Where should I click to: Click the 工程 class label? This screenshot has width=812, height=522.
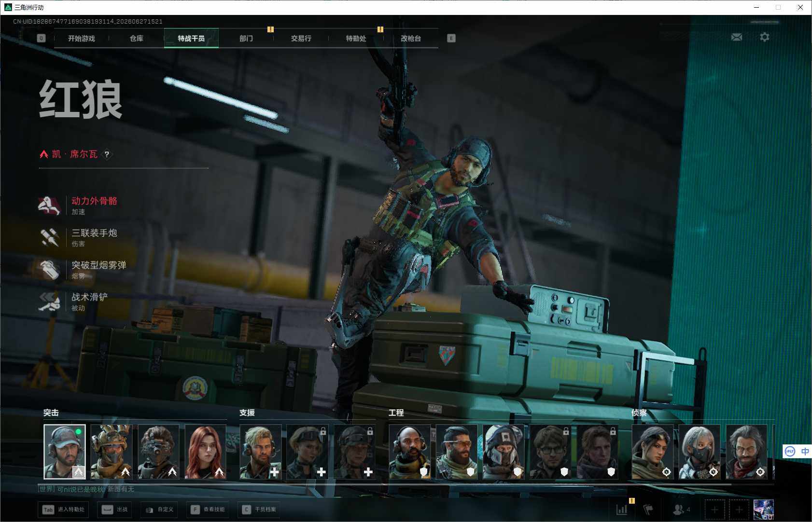(x=396, y=413)
